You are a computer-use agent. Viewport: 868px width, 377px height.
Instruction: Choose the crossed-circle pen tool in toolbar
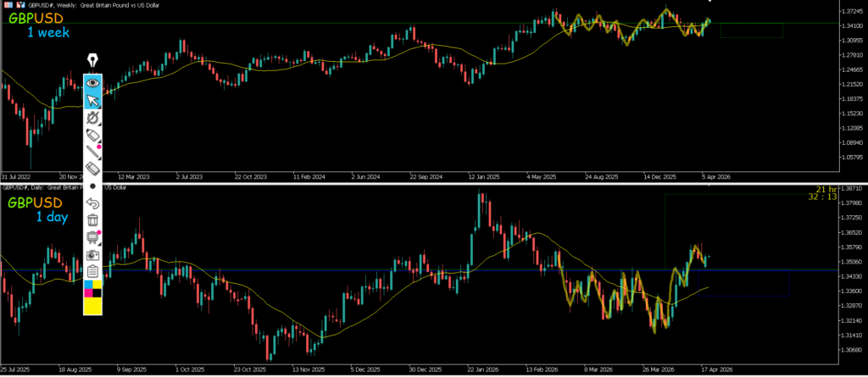pyautogui.click(x=93, y=119)
